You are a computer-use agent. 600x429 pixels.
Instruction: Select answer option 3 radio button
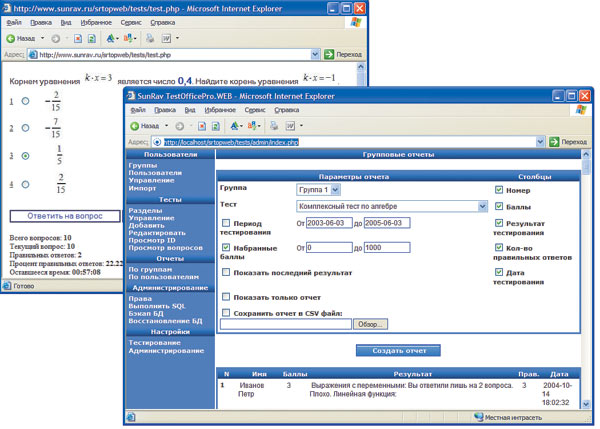pos(25,156)
